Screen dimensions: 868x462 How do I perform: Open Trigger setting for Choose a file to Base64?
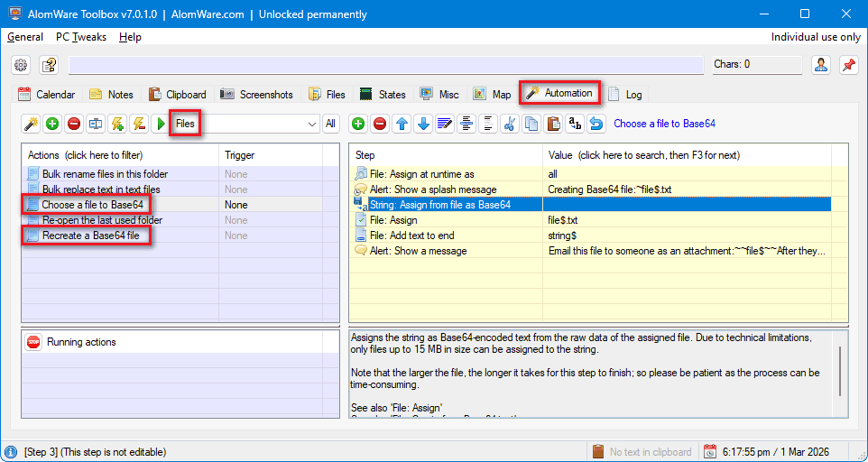236,205
